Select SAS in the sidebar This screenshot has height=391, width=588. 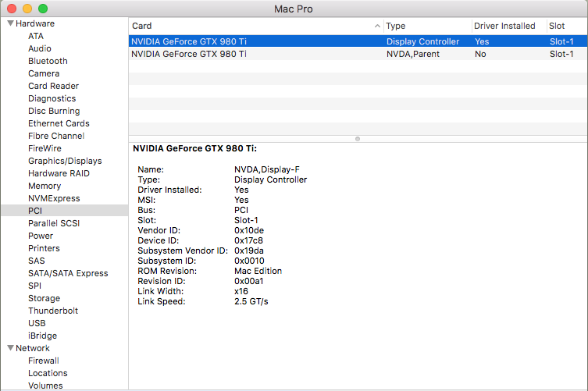37,261
